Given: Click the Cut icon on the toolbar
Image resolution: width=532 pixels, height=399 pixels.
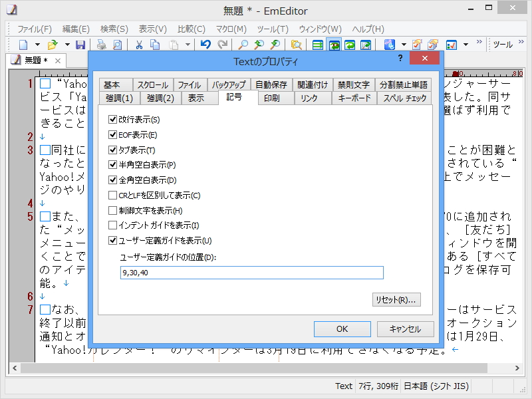Looking at the screenshot, I should [139, 45].
